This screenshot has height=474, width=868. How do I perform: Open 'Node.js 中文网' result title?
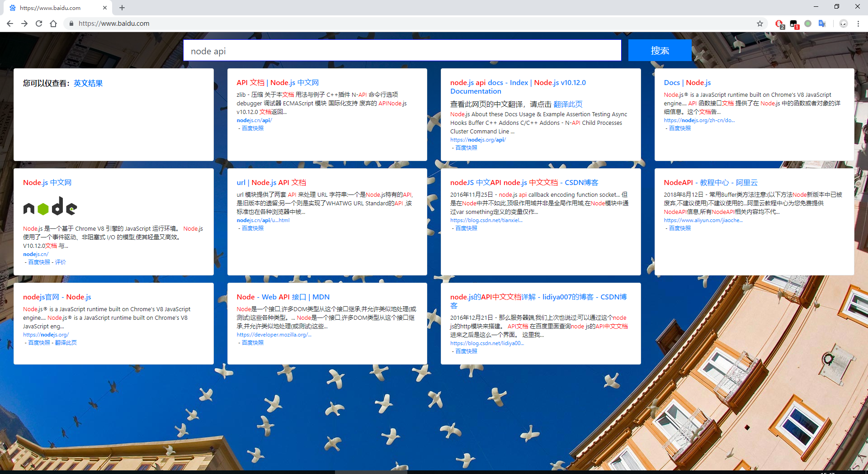pyautogui.click(x=47, y=182)
